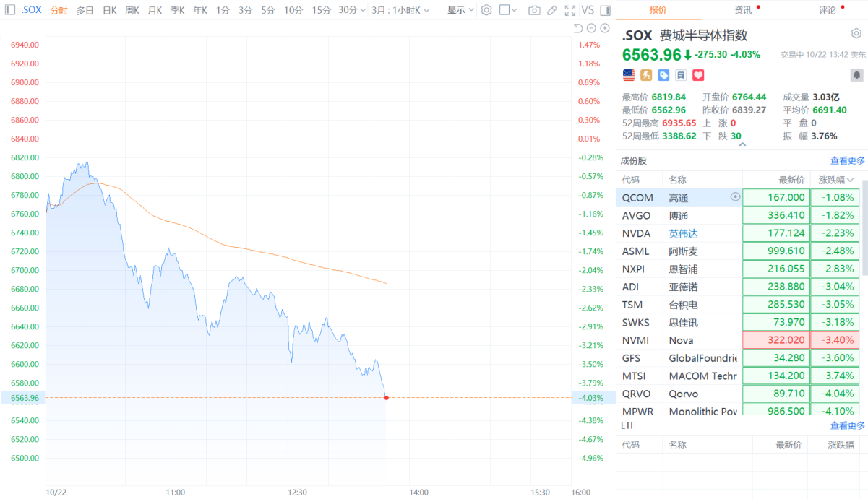The image size is (868, 499).
Task: Expand chart to fullscreen mode
Action: click(569, 11)
